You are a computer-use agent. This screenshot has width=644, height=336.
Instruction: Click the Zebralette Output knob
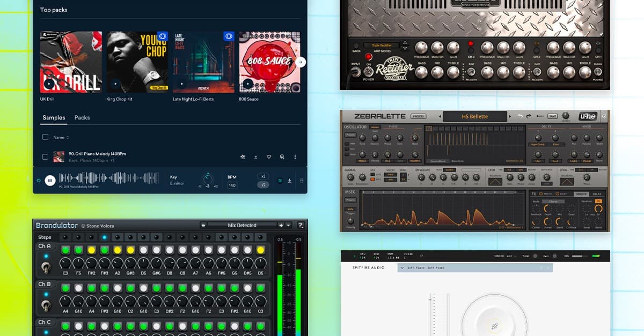pos(565,115)
